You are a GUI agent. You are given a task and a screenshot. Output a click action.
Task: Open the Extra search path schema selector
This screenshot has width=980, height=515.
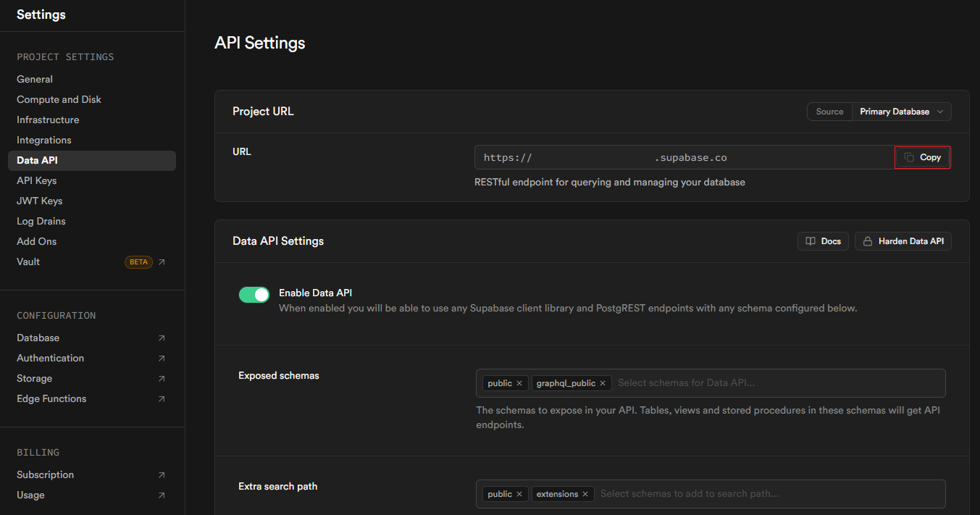[x=768, y=494]
